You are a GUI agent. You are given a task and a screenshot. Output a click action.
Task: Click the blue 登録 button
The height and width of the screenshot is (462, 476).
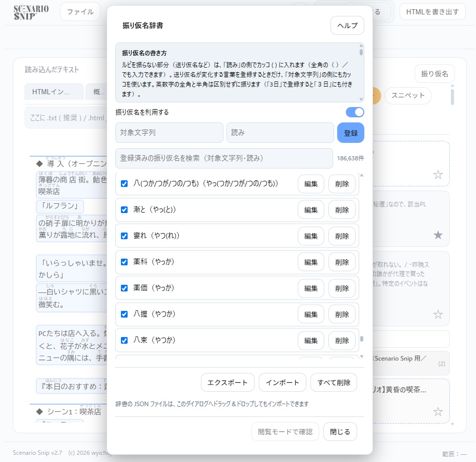[350, 133]
